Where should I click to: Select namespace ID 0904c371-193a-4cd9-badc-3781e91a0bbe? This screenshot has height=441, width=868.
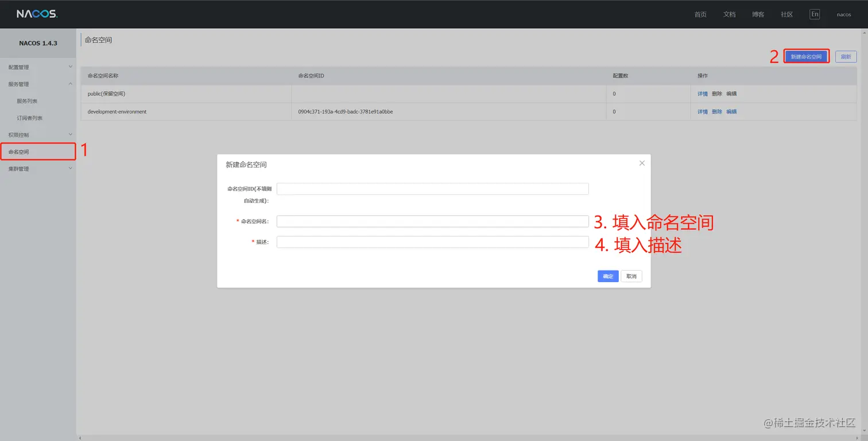346,112
